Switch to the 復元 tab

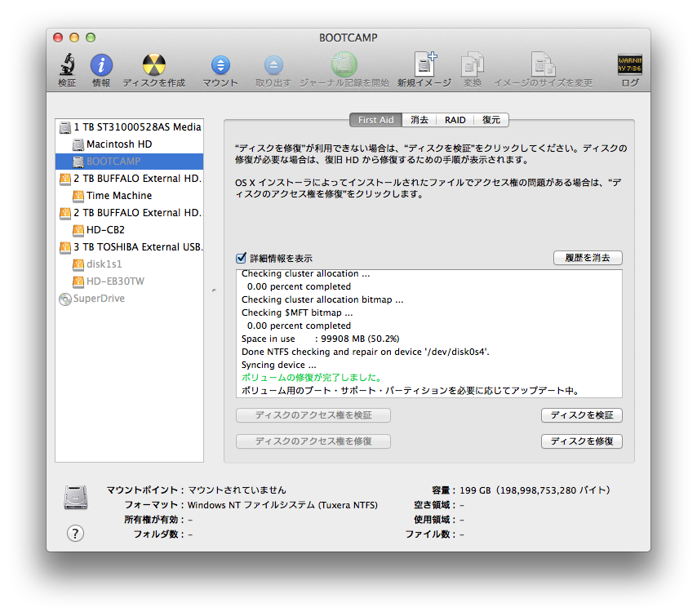[x=491, y=120]
